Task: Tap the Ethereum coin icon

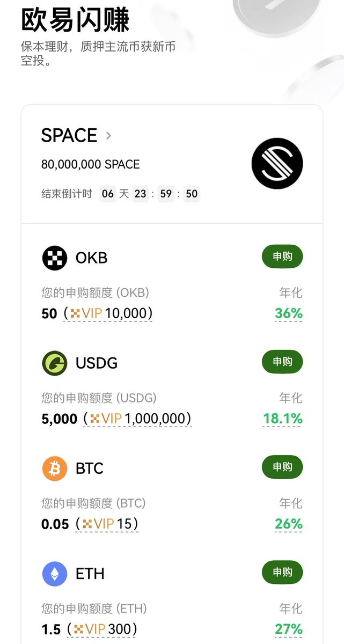Action: tap(55, 573)
